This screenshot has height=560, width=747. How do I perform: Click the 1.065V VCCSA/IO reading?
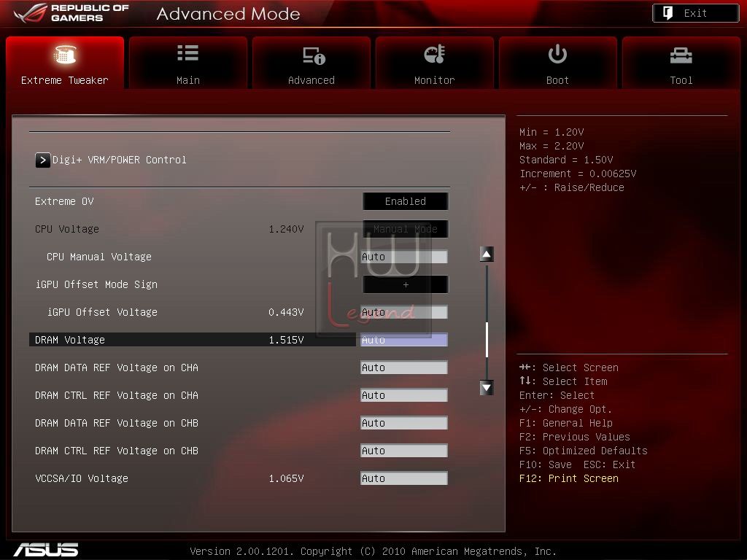coord(286,478)
